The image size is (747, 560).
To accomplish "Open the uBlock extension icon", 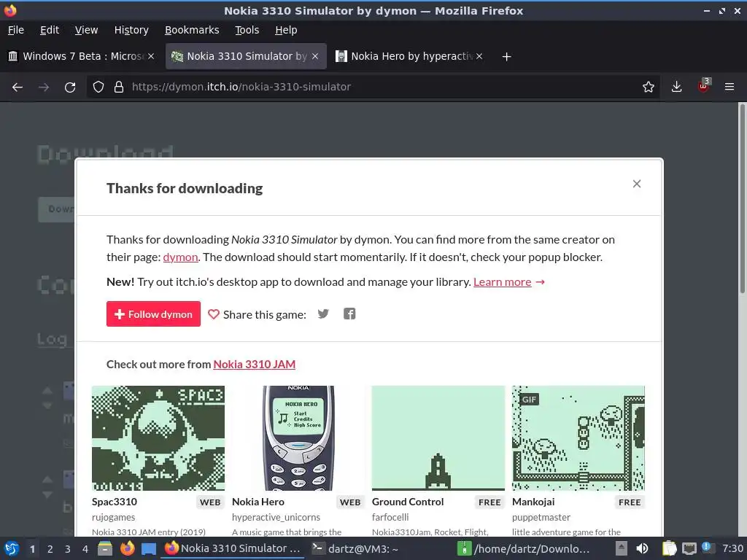I will pos(704,86).
